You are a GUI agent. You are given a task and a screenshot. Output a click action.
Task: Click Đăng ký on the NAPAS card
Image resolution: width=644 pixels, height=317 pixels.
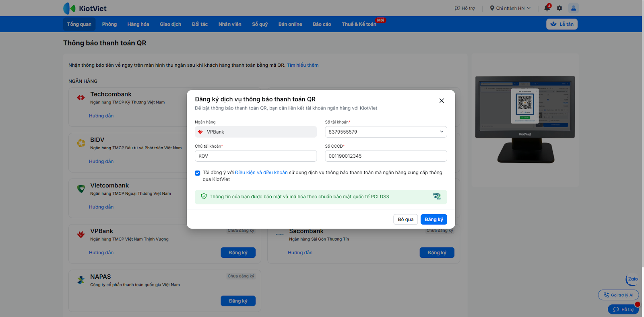pyautogui.click(x=238, y=301)
